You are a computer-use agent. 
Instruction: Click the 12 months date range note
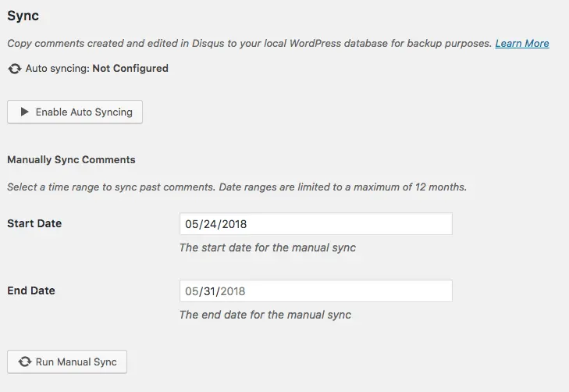237,187
